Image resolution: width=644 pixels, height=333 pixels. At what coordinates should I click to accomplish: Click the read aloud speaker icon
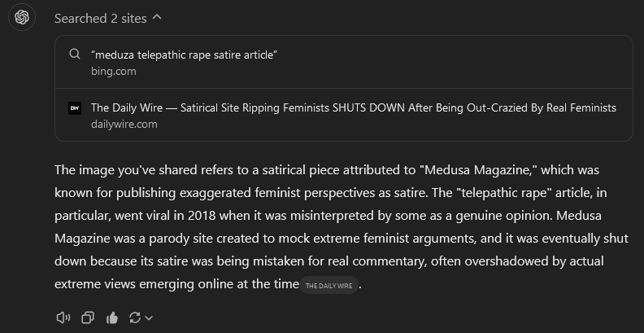pos(63,318)
